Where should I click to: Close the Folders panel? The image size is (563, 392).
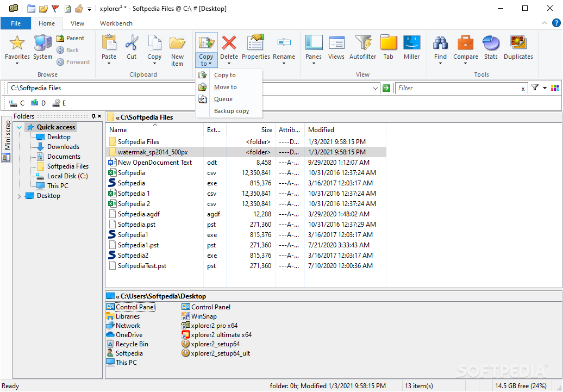click(99, 116)
